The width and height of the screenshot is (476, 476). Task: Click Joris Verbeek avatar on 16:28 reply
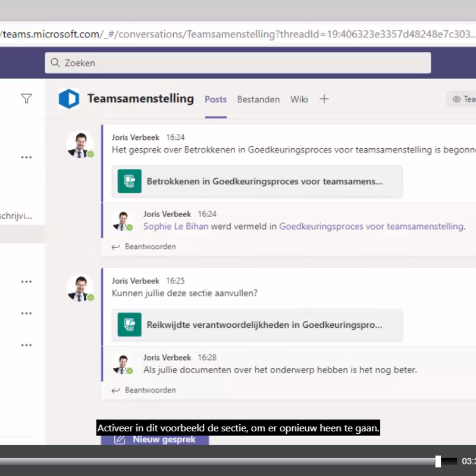point(123,364)
